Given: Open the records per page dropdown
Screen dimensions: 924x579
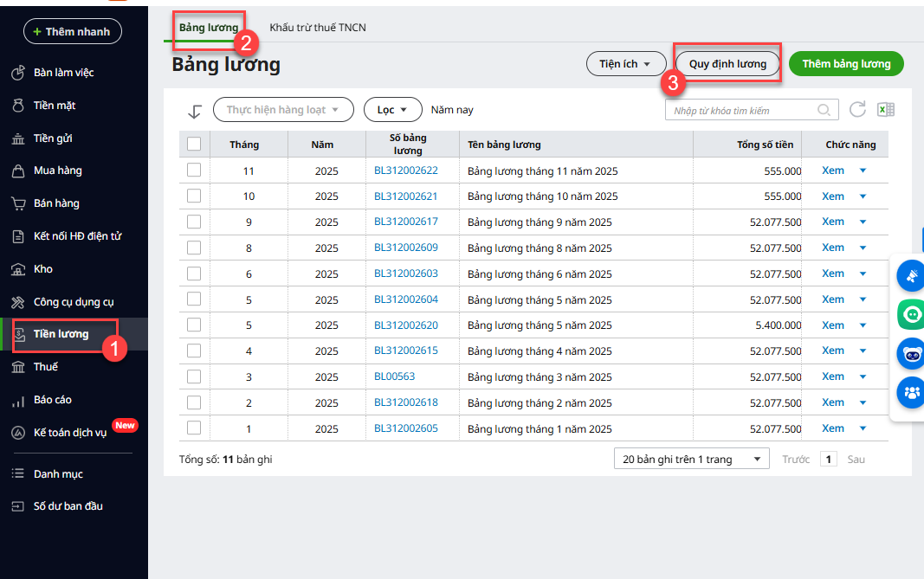Looking at the screenshot, I should pos(691,460).
